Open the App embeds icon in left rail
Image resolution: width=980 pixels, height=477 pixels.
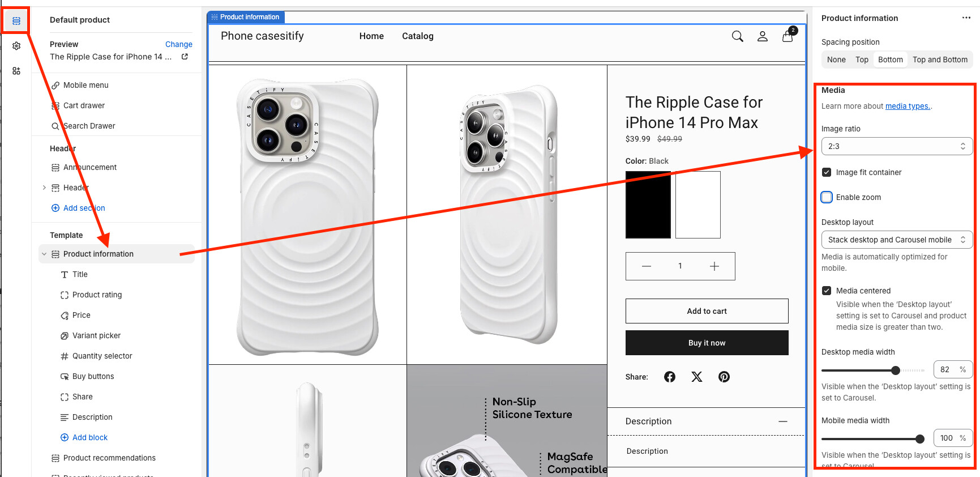pyautogui.click(x=16, y=71)
